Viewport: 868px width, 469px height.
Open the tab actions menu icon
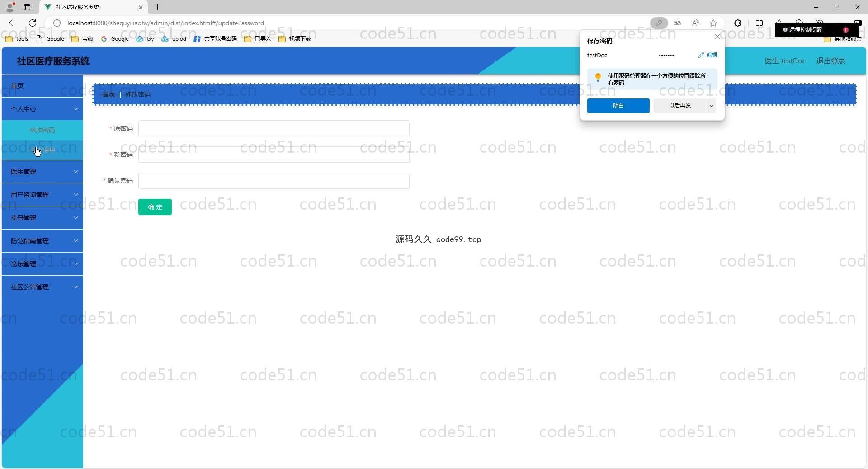[x=27, y=7]
